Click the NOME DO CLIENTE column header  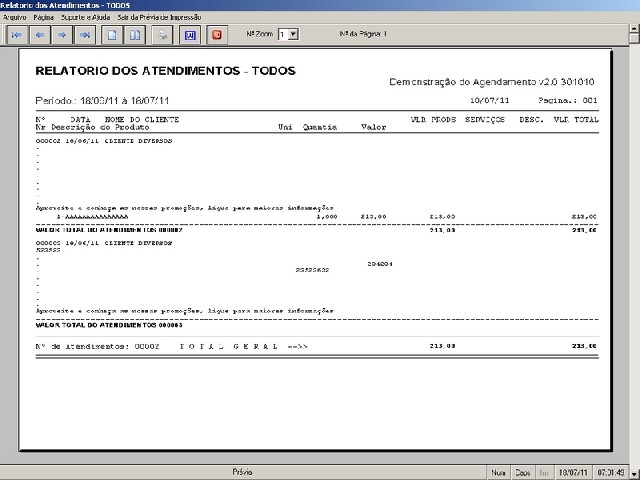pos(142,120)
